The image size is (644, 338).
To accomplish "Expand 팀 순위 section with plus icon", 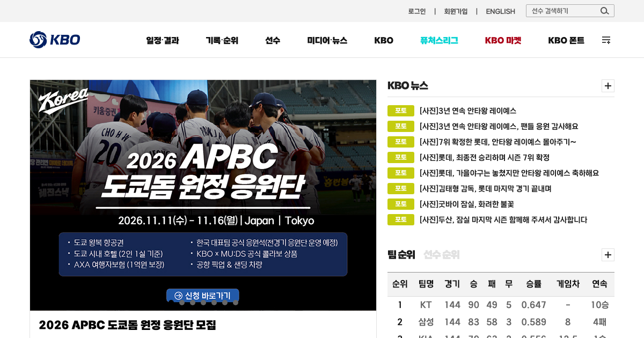I will 608,255.
